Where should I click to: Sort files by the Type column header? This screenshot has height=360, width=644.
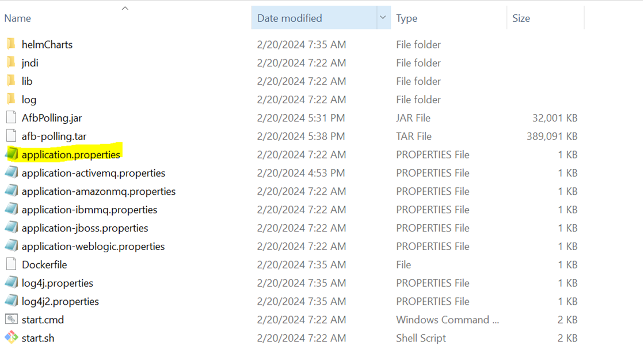[x=407, y=18]
